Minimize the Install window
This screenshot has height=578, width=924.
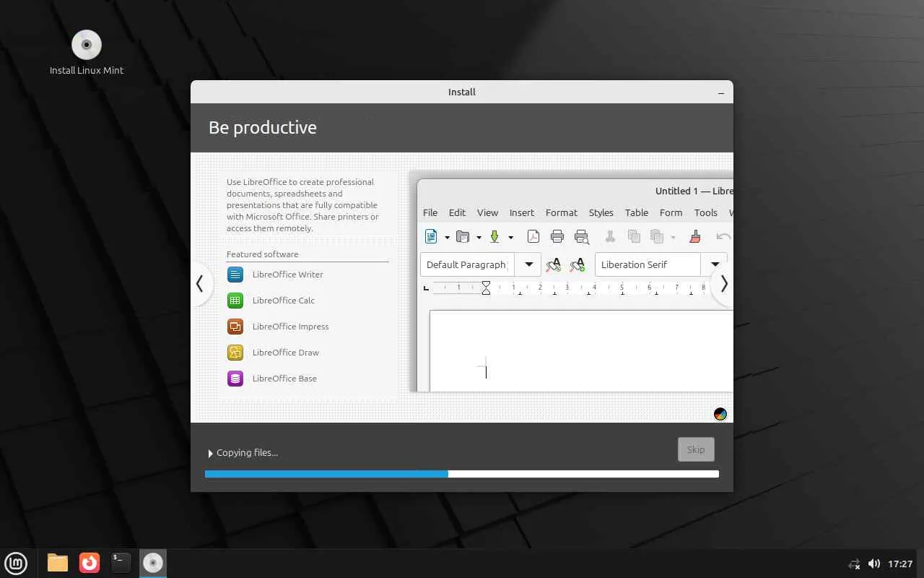pos(721,92)
